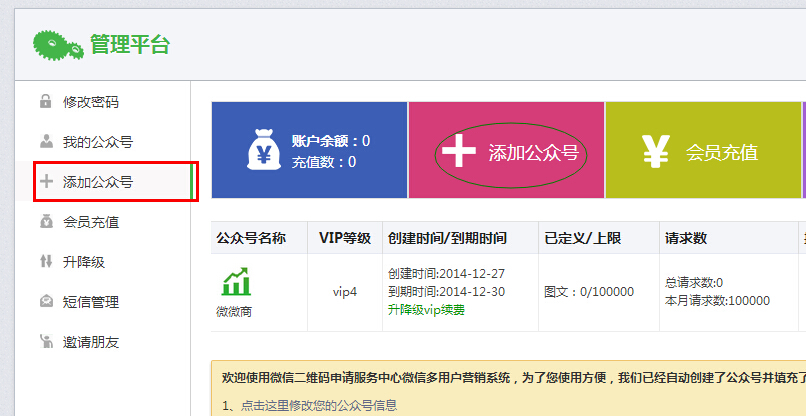Click the yen symbol icon on olive tile

click(655, 151)
